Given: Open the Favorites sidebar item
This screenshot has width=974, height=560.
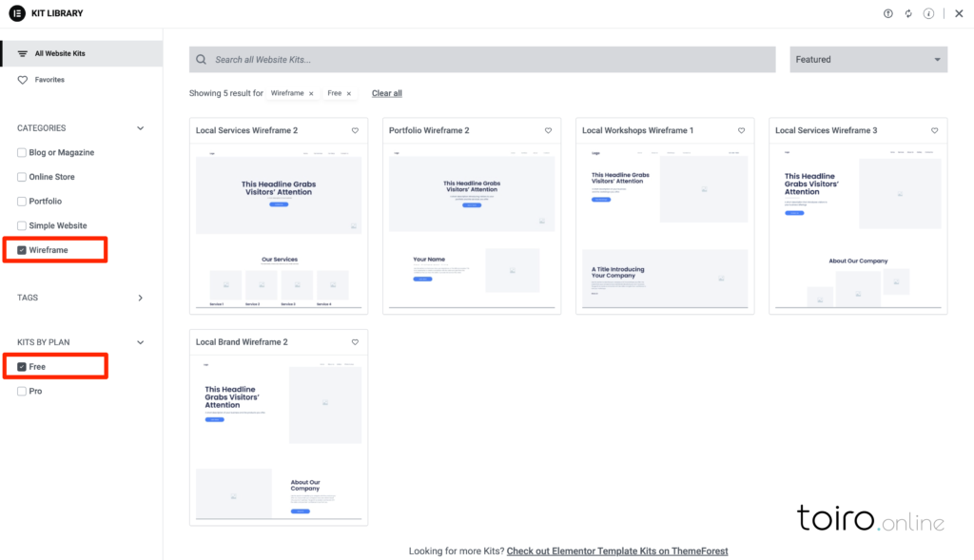Looking at the screenshot, I should (x=49, y=80).
